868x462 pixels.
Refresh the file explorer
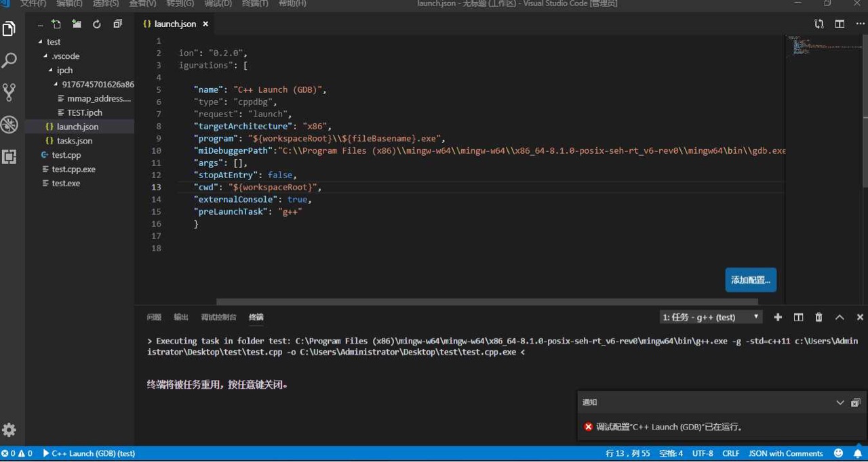click(x=97, y=24)
